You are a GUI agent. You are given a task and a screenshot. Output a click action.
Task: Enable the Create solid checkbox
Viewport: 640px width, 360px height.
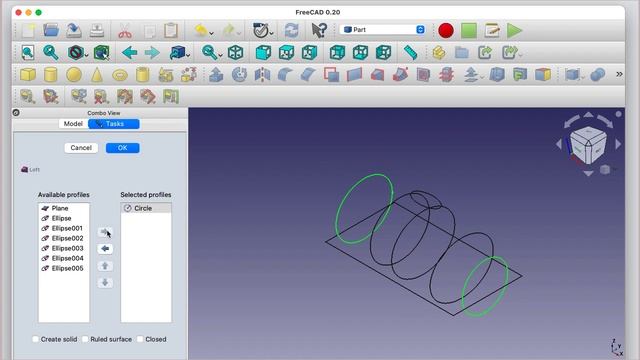point(36,339)
